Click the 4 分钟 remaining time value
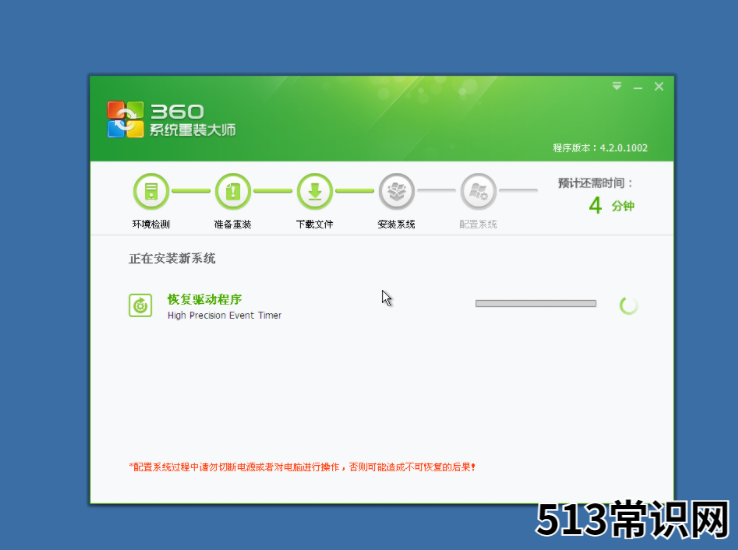 611,206
